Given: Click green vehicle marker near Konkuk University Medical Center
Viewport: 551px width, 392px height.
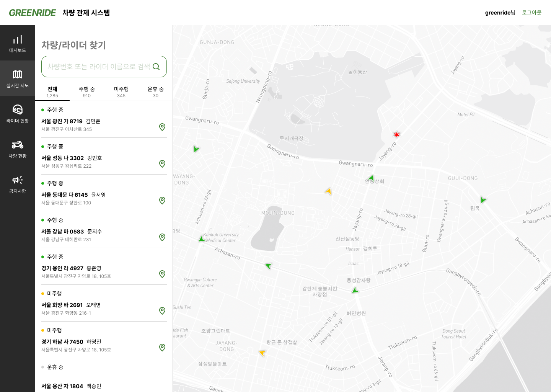Looking at the screenshot, I should click(202, 239).
